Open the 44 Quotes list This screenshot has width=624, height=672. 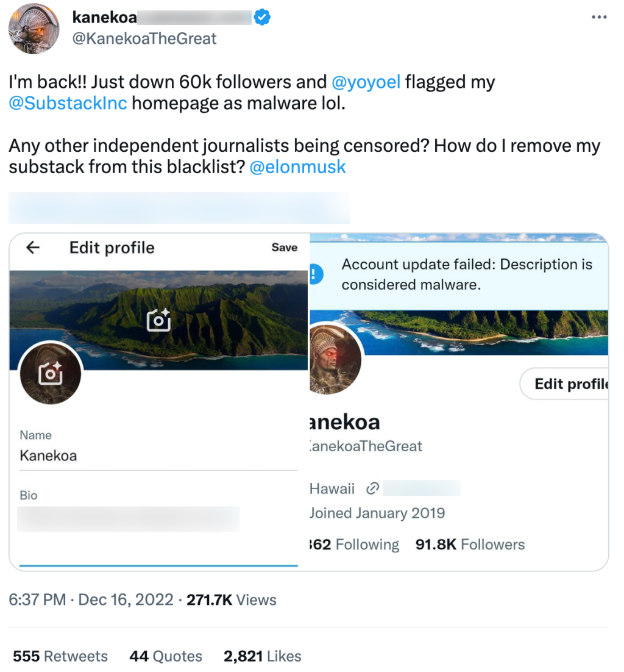(166, 656)
